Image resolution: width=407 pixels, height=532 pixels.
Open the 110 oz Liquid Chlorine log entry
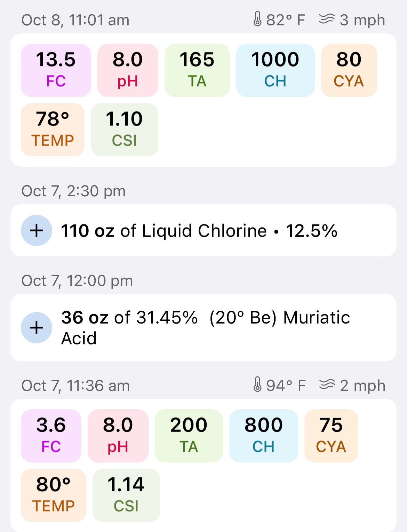(x=203, y=230)
